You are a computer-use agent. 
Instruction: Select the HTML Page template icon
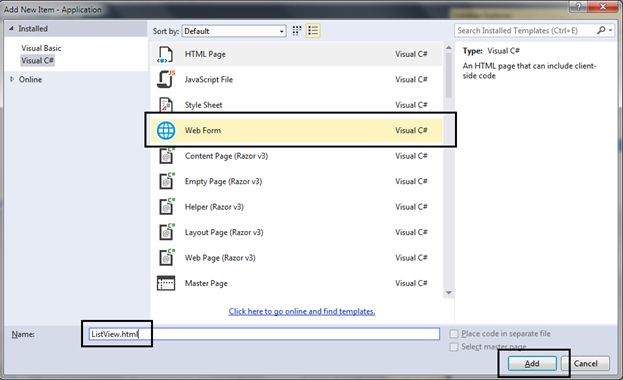(165, 54)
